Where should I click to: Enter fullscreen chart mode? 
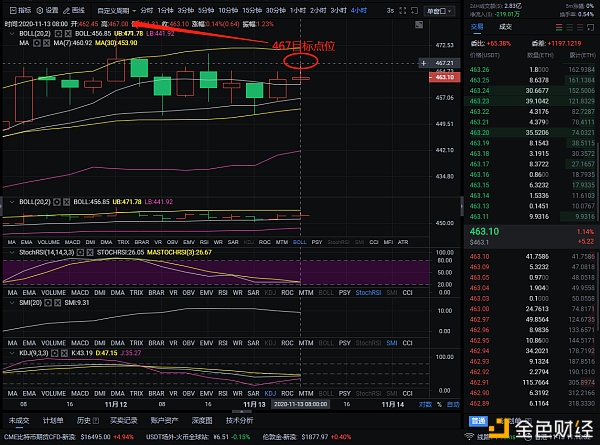tap(403, 11)
